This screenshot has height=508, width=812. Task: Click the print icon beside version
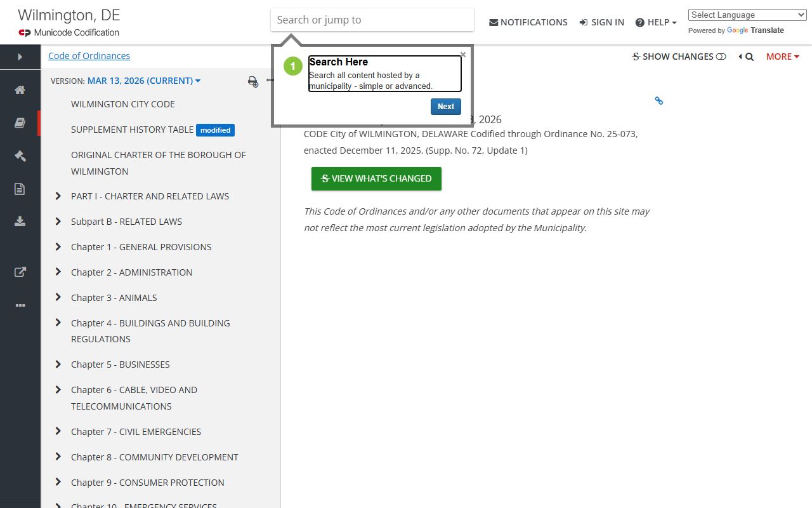tap(252, 81)
